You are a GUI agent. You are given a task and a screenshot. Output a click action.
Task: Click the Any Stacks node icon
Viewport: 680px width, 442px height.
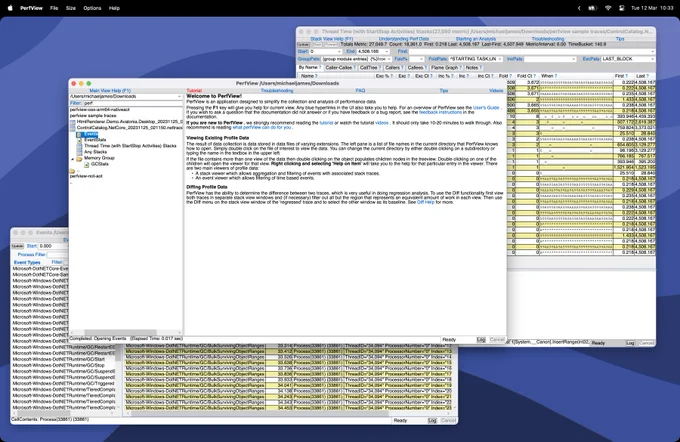point(79,152)
